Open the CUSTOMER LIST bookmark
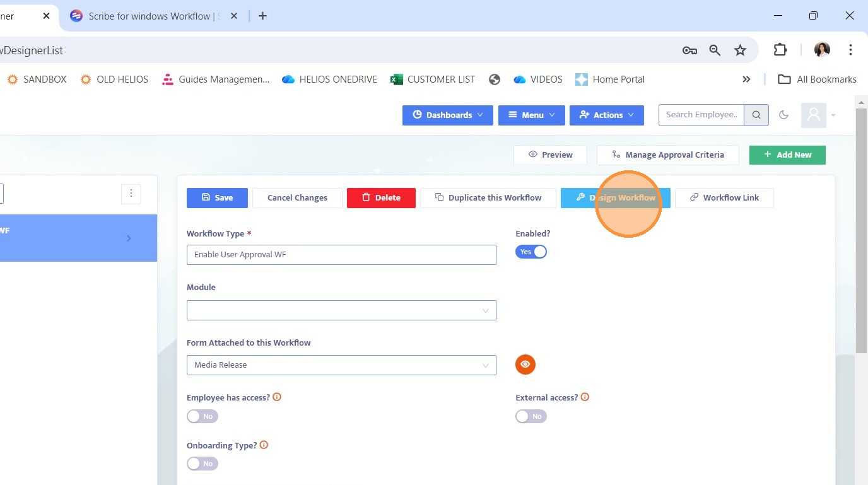Screen dimensions: 868x485 coord(433,79)
